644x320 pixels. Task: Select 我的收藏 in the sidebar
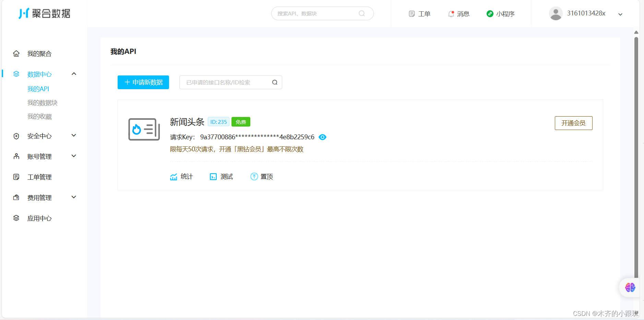coord(39,116)
